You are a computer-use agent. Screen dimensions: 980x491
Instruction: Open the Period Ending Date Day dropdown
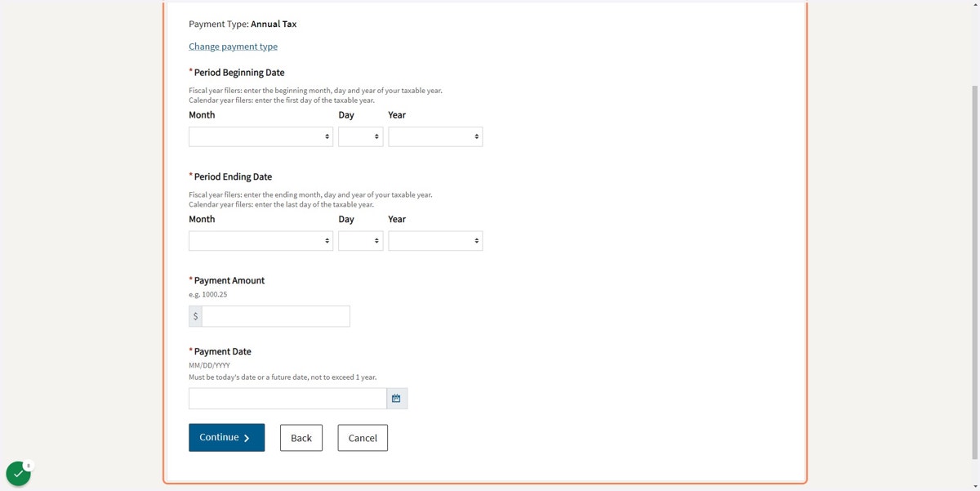click(361, 241)
